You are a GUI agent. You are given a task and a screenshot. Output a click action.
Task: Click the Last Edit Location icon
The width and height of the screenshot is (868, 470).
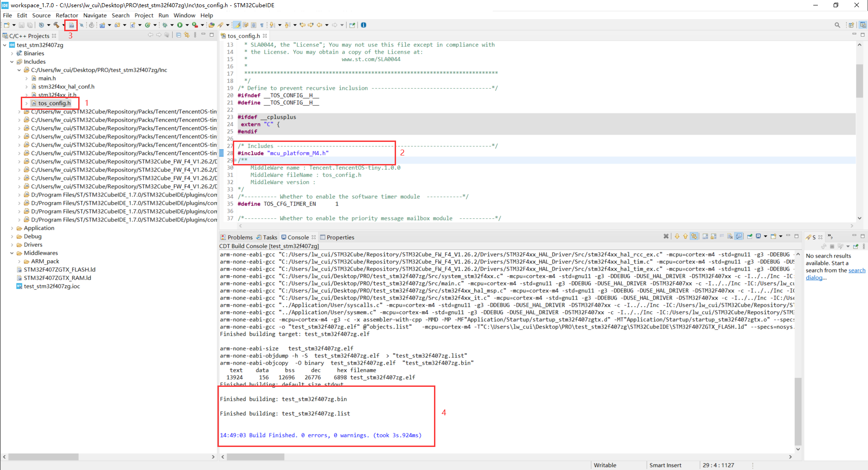click(x=302, y=25)
